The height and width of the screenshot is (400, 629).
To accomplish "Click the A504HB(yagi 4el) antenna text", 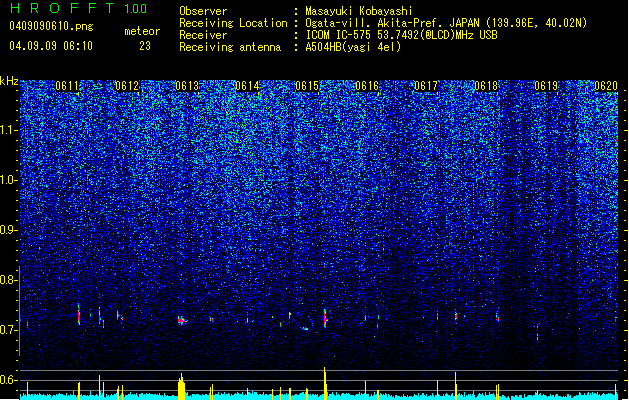I will (353, 47).
